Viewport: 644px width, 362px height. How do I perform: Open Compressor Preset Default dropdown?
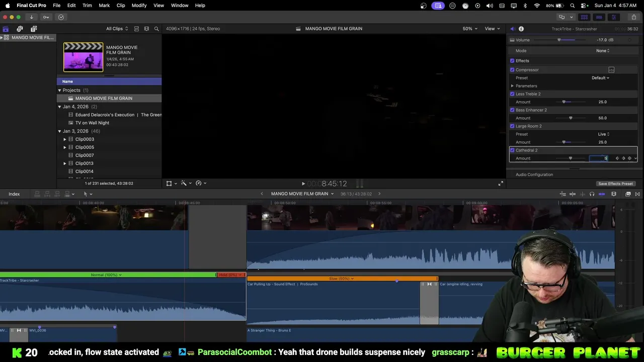coord(600,78)
